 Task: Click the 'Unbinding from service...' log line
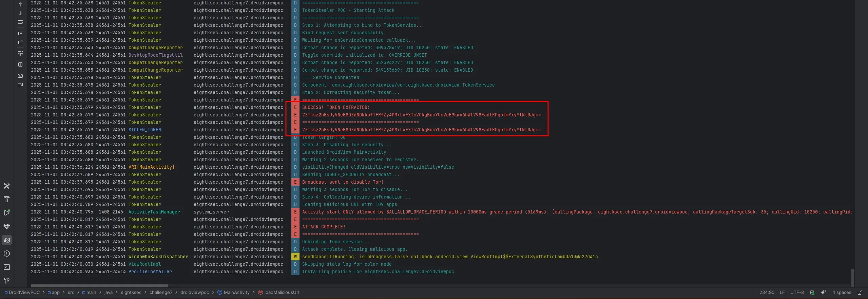(x=336, y=242)
